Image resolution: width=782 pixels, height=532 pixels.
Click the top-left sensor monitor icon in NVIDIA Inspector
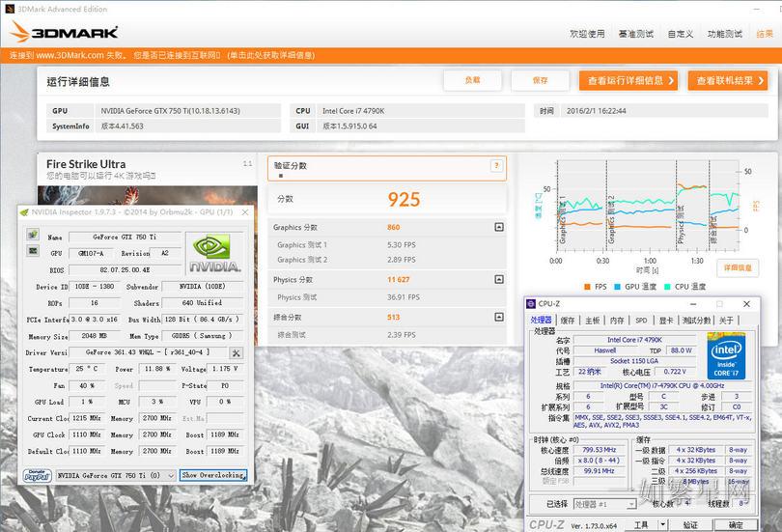33,234
